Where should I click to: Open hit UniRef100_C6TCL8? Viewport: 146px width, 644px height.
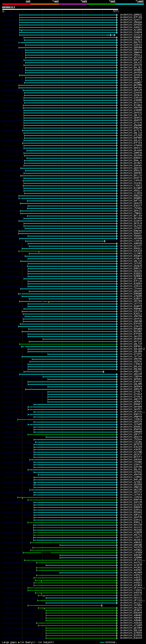point(131,35)
